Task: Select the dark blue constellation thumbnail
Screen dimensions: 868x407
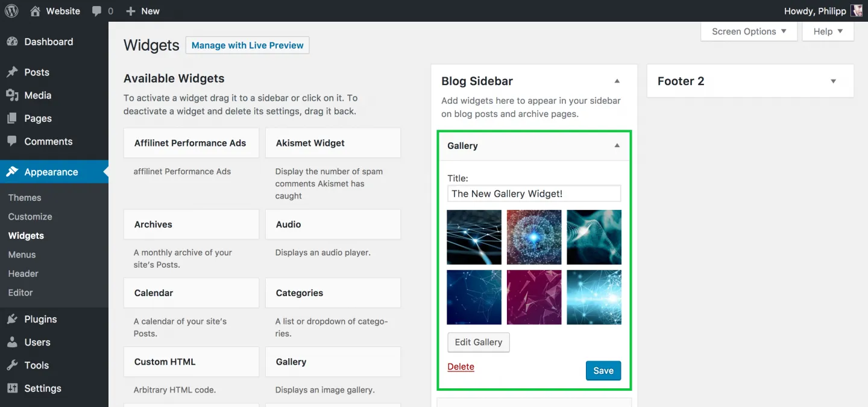Action: [474, 297]
